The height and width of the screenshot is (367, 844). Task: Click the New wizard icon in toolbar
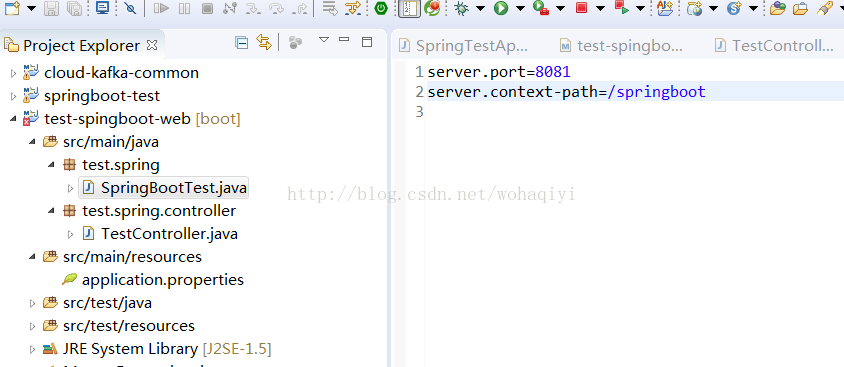(12, 8)
